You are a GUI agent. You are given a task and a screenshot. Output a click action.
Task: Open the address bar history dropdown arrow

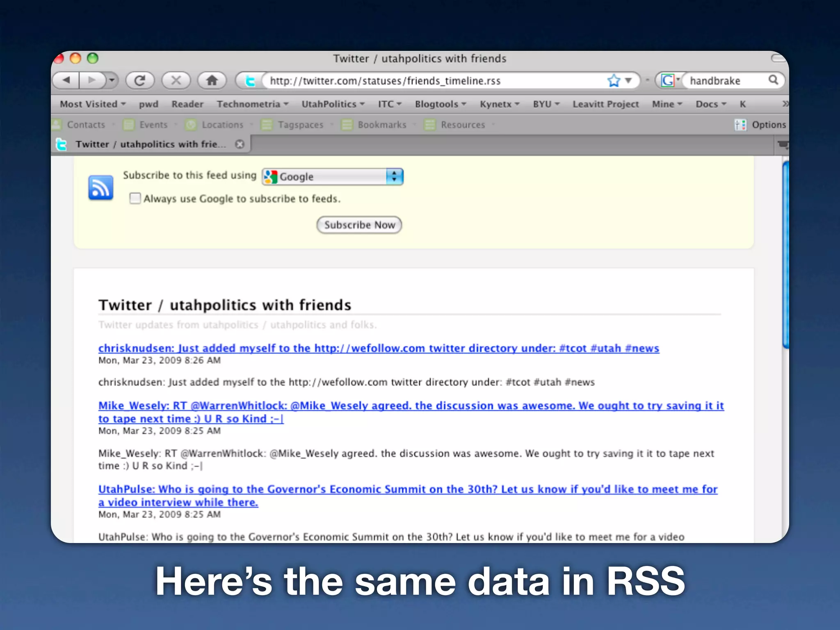coord(628,80)
